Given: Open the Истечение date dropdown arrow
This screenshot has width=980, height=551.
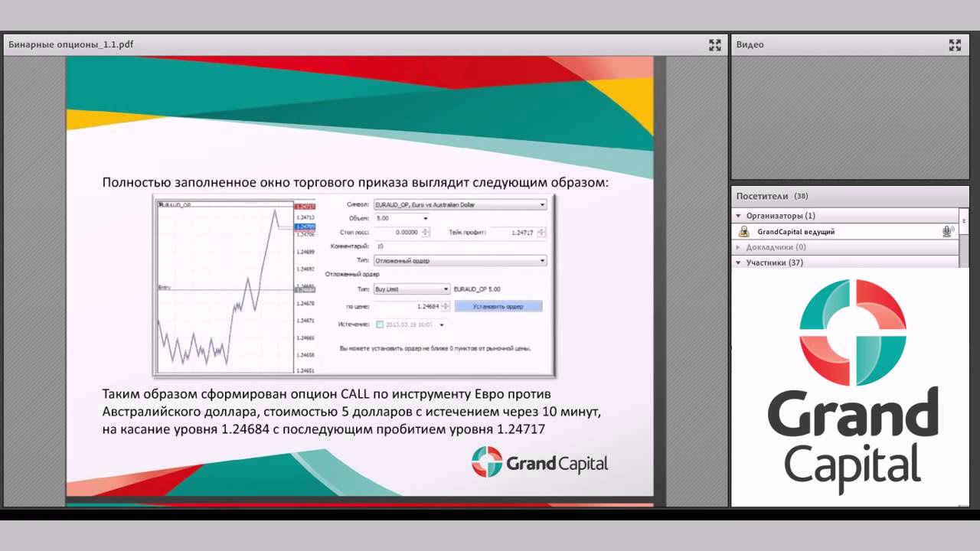Looking at the screenshot, I should (442, 324).
